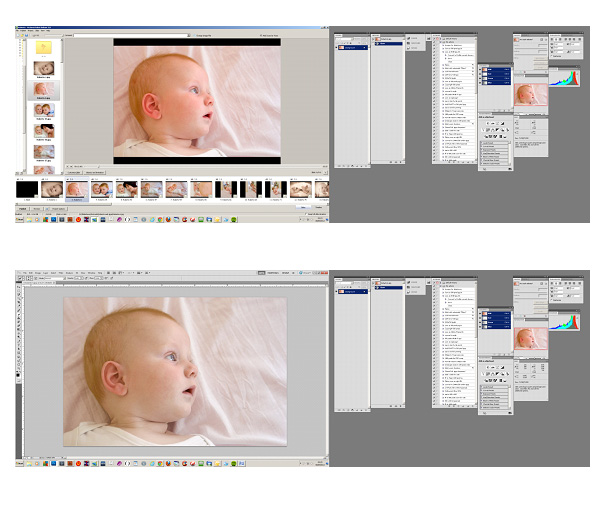Viewport: 611px width, 506px height.
Task: Add Black & White adjustment in top screenshot's Adjustments panel
Action: tap(498, 130)
